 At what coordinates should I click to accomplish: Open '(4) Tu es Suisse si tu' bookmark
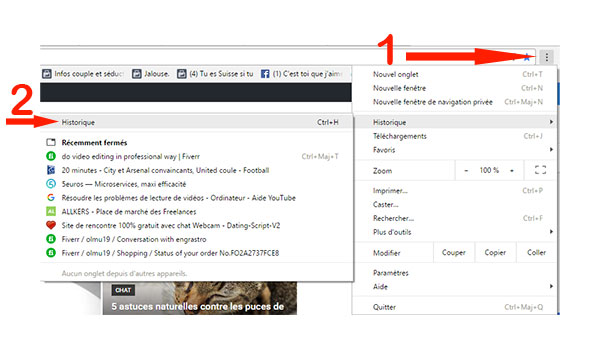click(215, 74)
